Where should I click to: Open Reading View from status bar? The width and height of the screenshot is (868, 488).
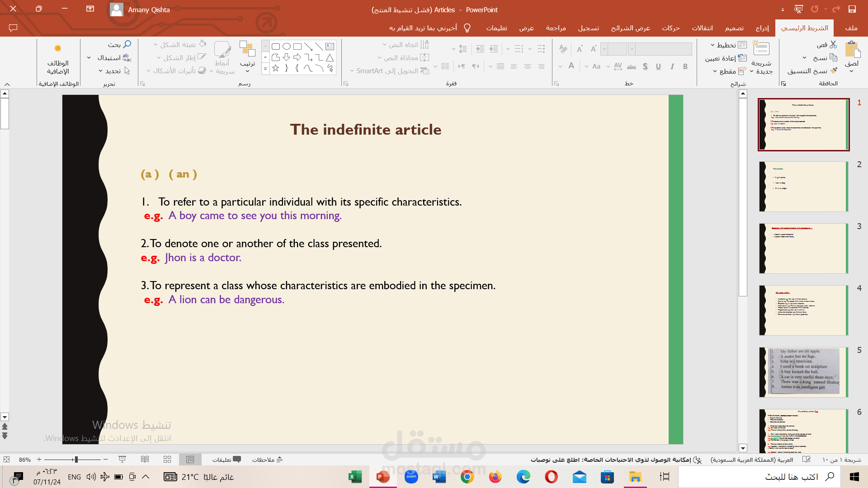tap(145, 460)
